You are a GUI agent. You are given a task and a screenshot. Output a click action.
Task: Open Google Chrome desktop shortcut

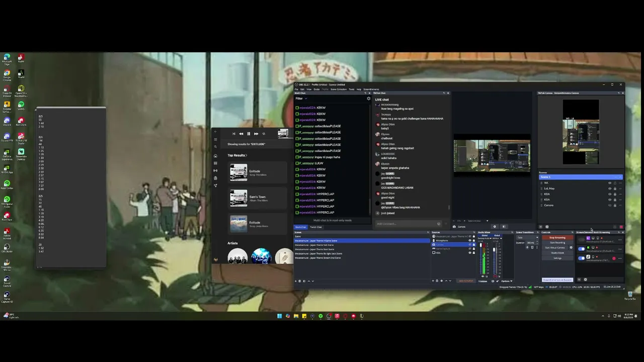click(7, 74)
